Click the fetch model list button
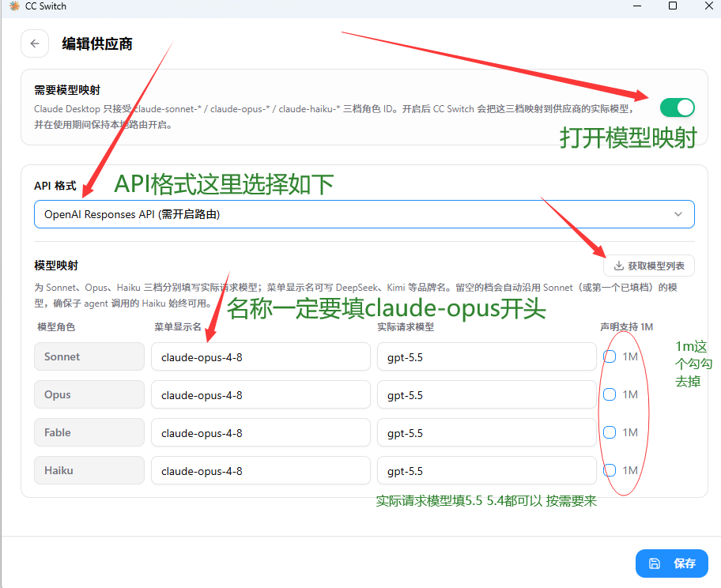 click(649, 266)
